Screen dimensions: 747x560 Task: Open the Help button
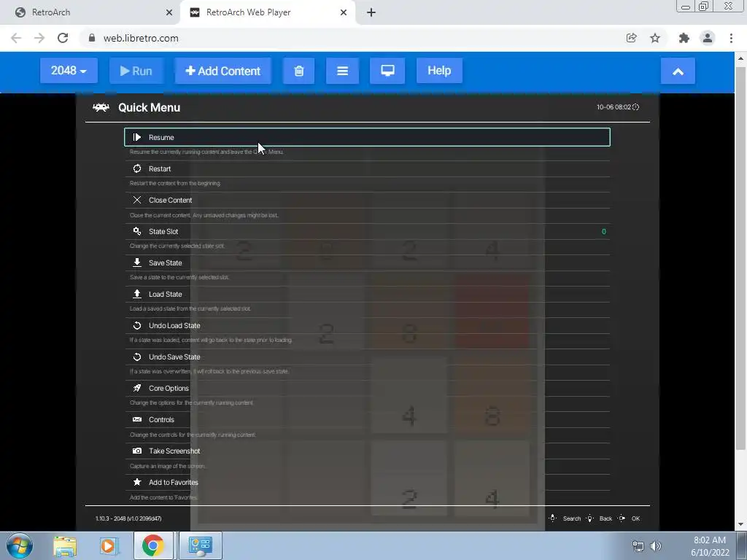tap(439, 71)
